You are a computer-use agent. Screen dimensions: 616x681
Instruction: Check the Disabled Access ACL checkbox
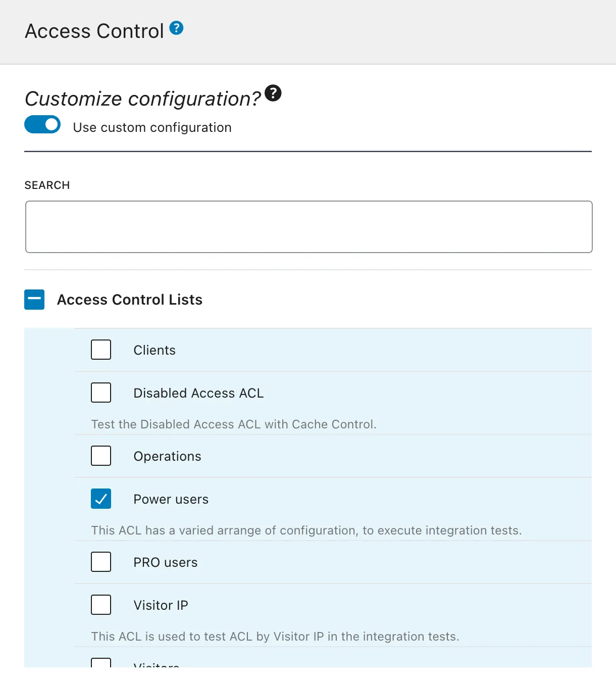pos(101,393)
